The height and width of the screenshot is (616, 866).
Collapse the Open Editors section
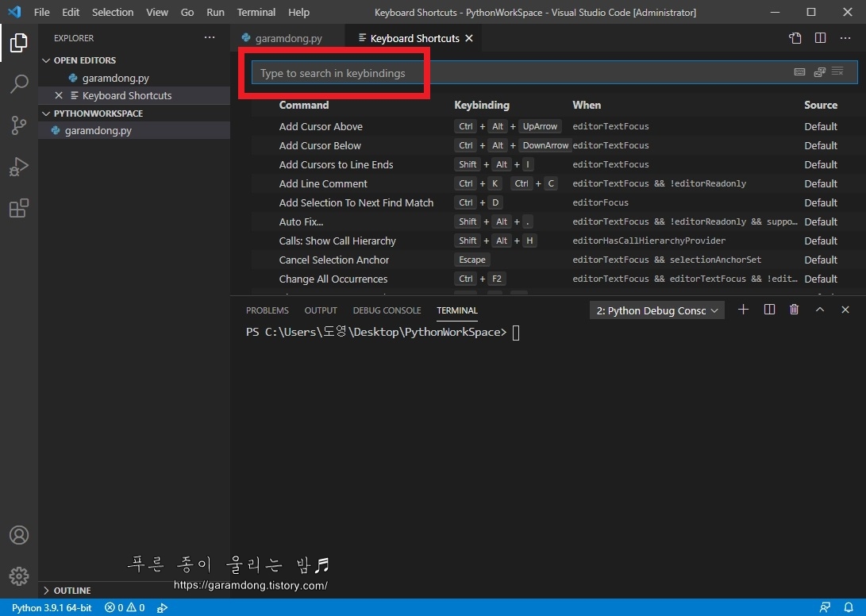(x=84, y=60)
